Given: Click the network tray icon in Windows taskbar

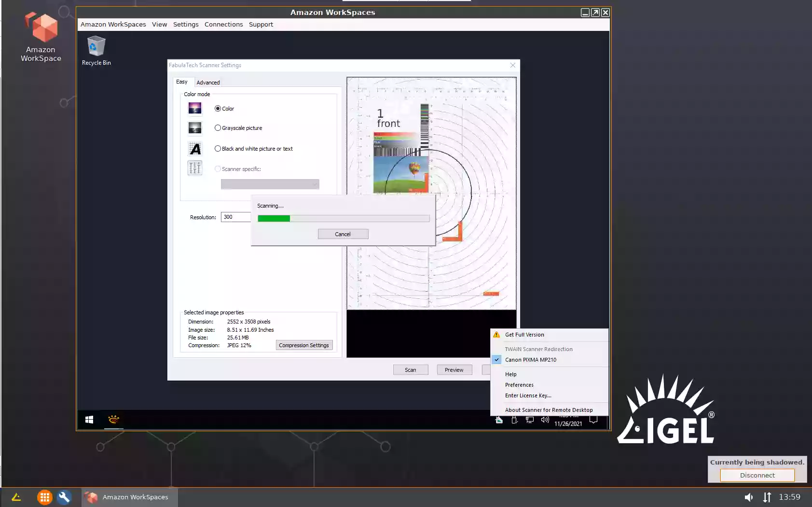Looking at the screenshot, I should 530,420.
